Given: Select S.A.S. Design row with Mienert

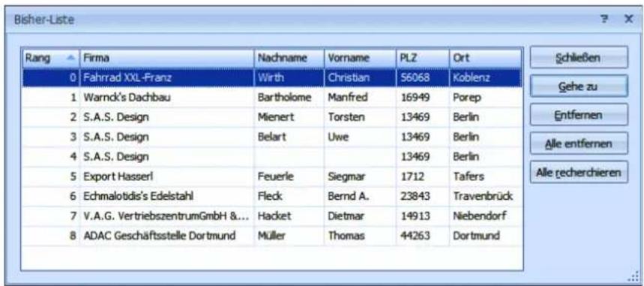Looking at the screenshot, I should pyautogui.click(x=272, y=117).
